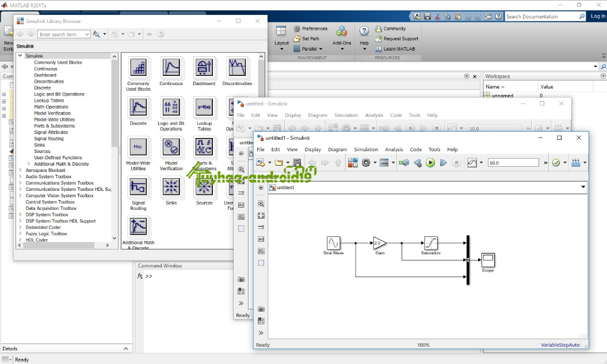Collapse the Simulink tree node in Library Browser
The height and width of the screenshot is (364, 607).
point(20,56)
